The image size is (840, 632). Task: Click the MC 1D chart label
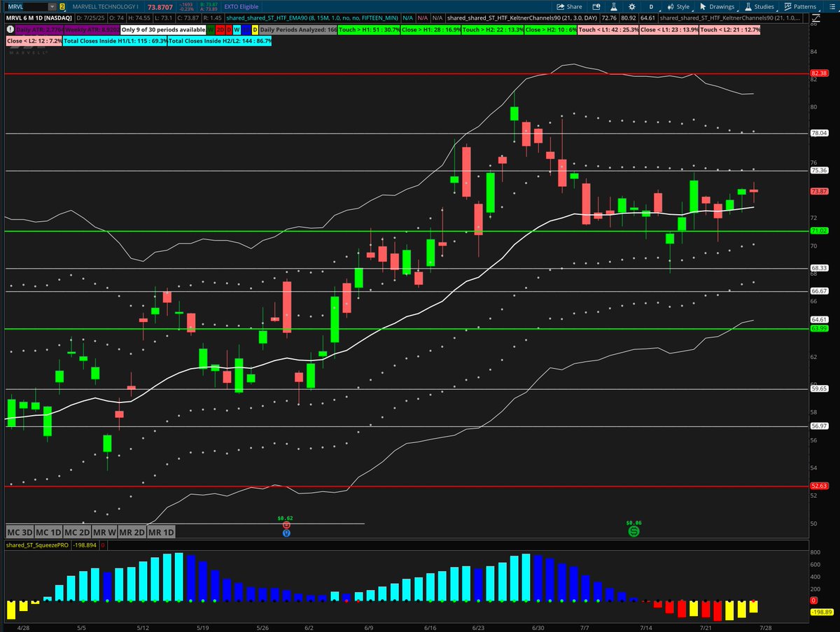(47, 532)
